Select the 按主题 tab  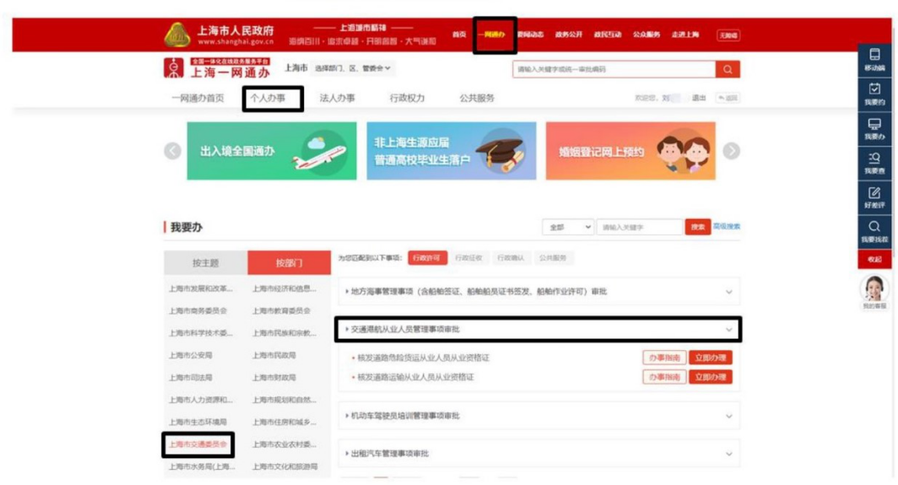tap(206, 263)
